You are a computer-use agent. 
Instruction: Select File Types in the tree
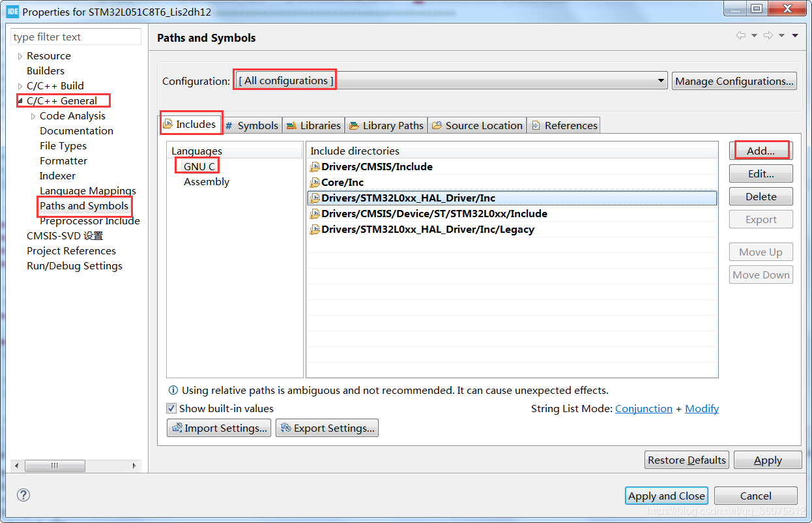63,146
